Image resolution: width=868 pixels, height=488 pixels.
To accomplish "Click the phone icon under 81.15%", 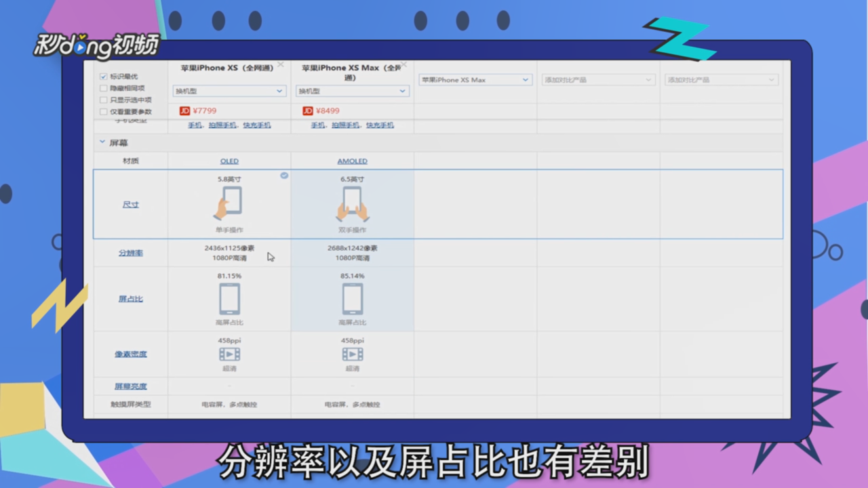I will click(x=229, y=299).
